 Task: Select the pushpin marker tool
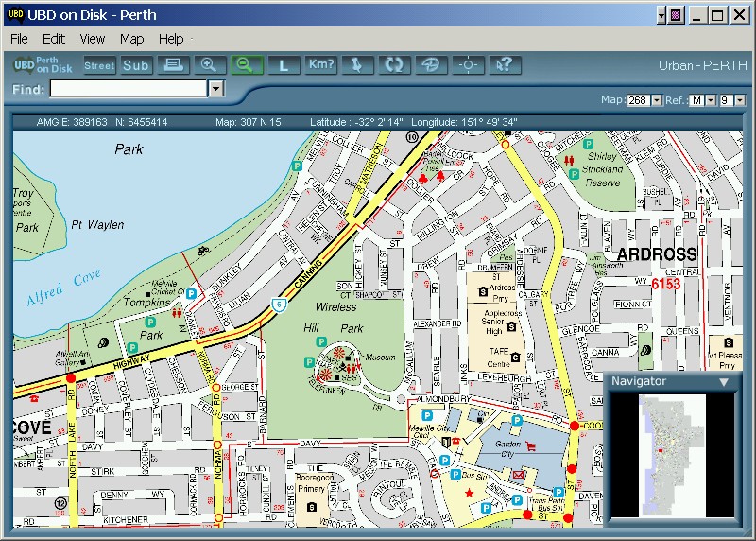tap(357, 64)
